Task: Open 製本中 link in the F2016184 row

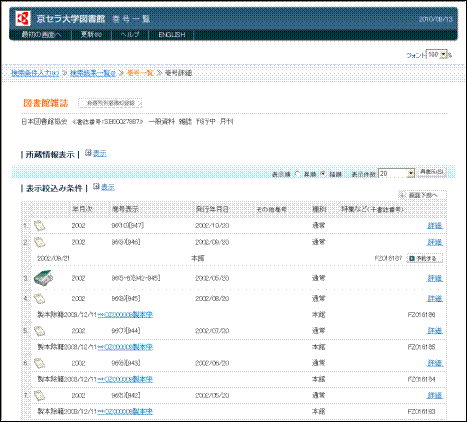Action: point(125,379)
